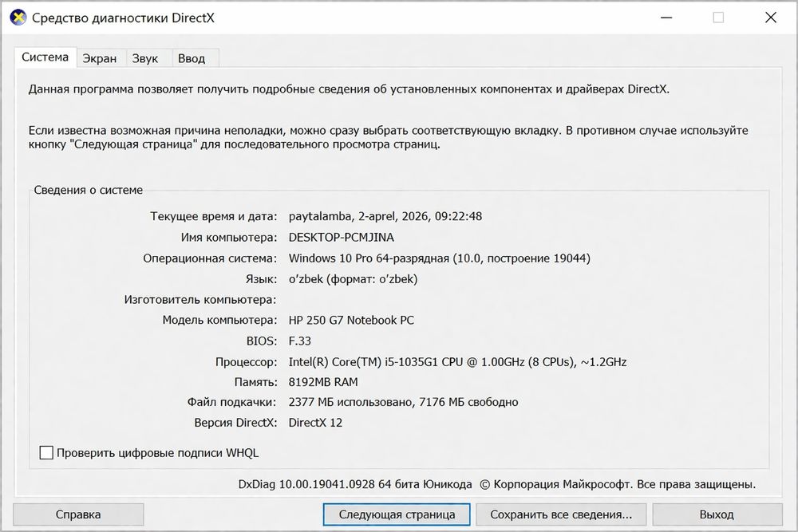Click the language value o'zbek

pos(353,278)
